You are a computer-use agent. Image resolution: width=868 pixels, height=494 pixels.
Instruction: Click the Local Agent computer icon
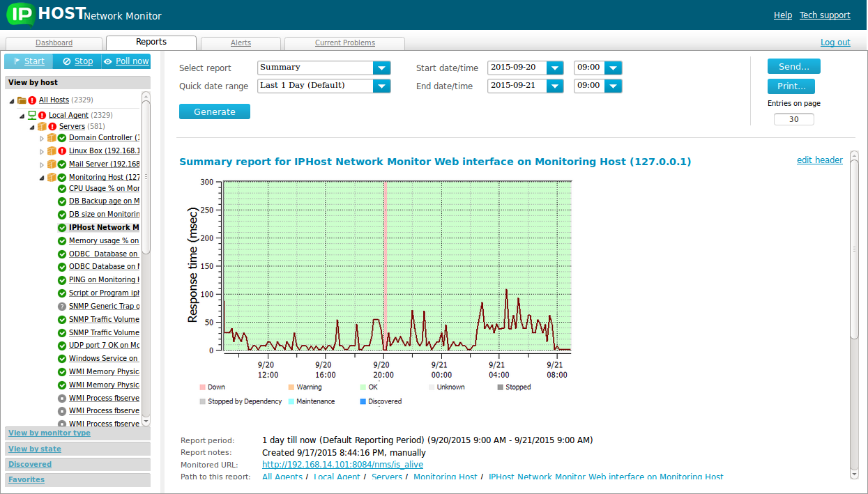coord(32,115)
